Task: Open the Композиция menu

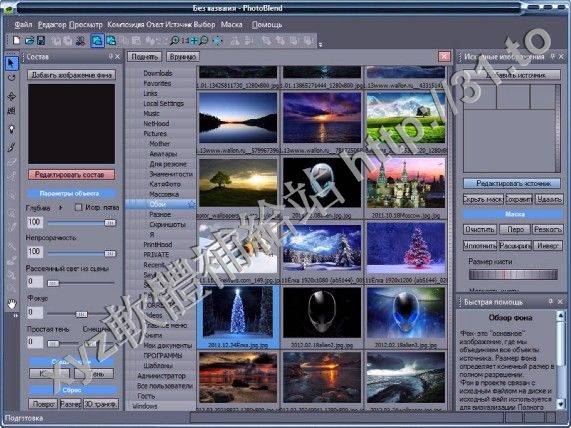Action: pyautogui.click(x=126, y=25)
